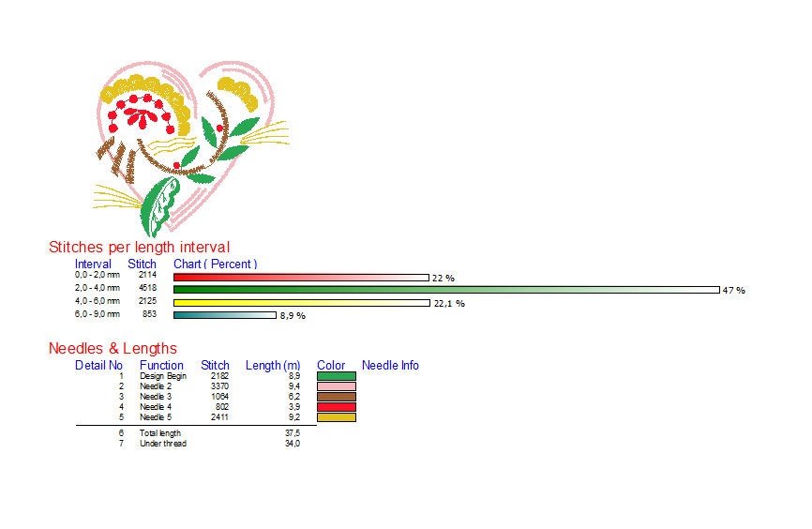Viewport: 812px width, 529px height.
Task: Click stitch value '3370'
Action: [219, 386]
